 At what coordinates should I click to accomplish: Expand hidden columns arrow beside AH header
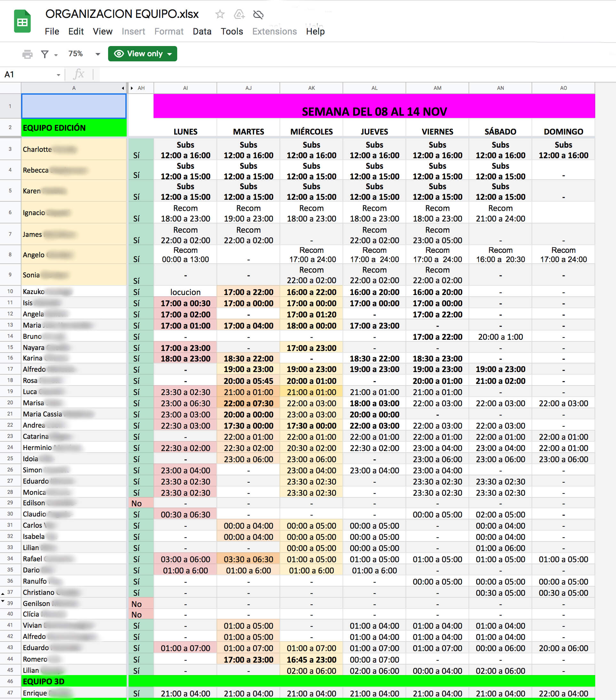(x=132, y=88)
